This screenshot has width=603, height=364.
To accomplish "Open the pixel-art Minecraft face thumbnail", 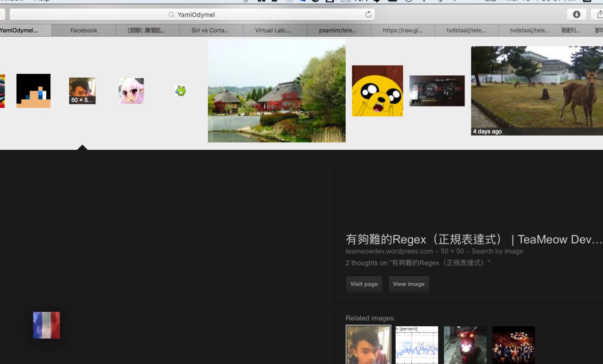I will pos(33,91).
